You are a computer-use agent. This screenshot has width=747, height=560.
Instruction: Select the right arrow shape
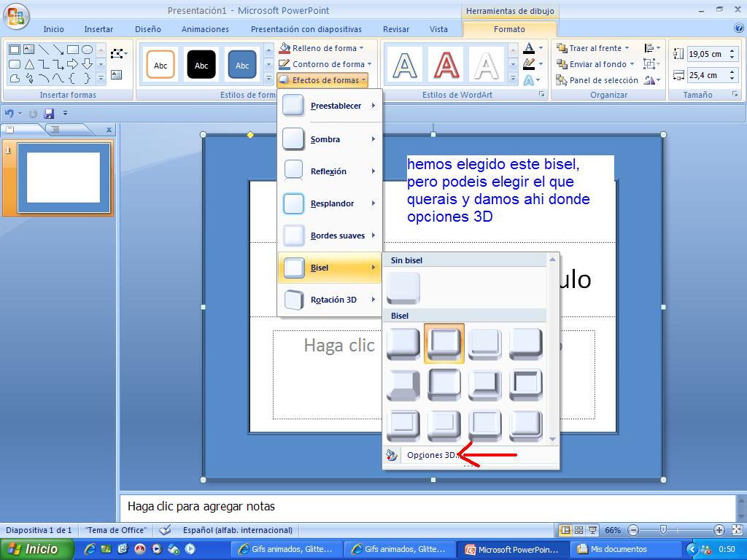72,64
